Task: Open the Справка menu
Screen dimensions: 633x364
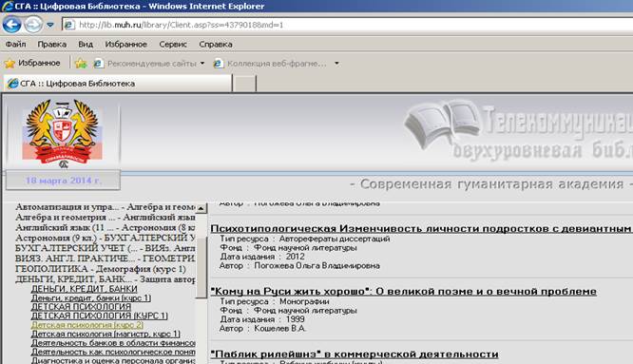Action: pyautogui.click(x=216, y=45)
